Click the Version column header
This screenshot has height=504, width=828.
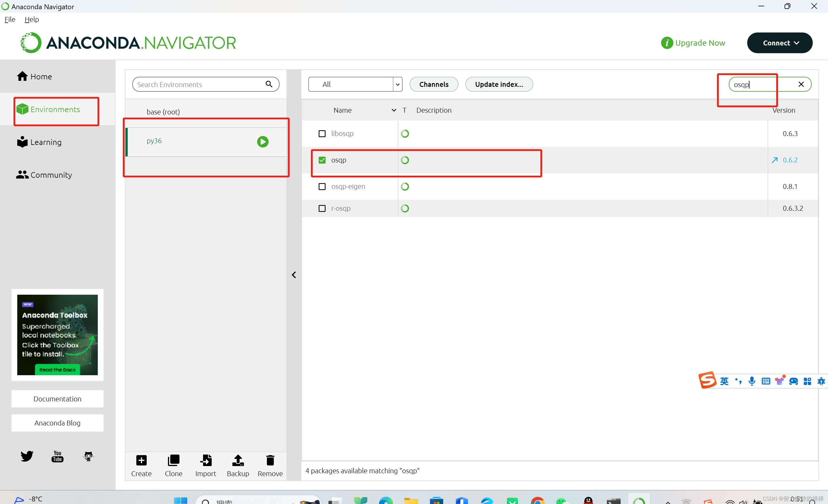(784, 110)
